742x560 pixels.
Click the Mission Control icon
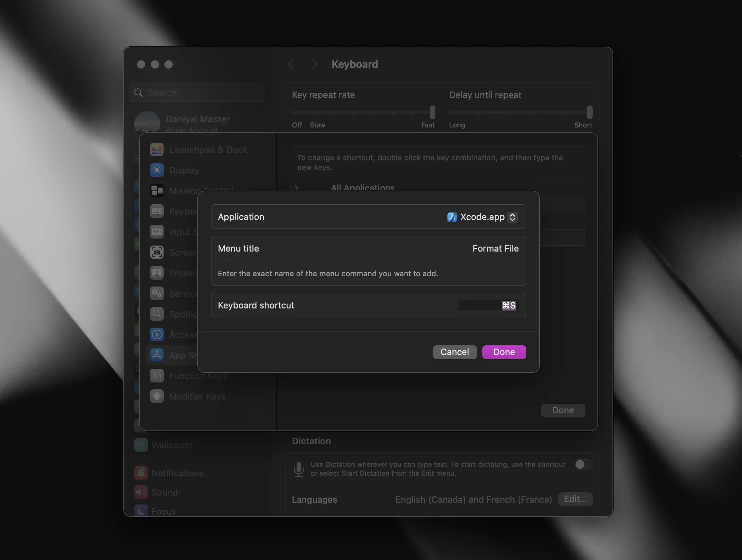[157, 191]
